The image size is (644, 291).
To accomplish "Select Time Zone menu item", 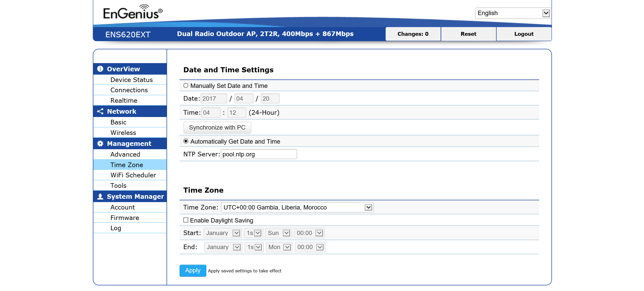I will (x=130, y=165).
